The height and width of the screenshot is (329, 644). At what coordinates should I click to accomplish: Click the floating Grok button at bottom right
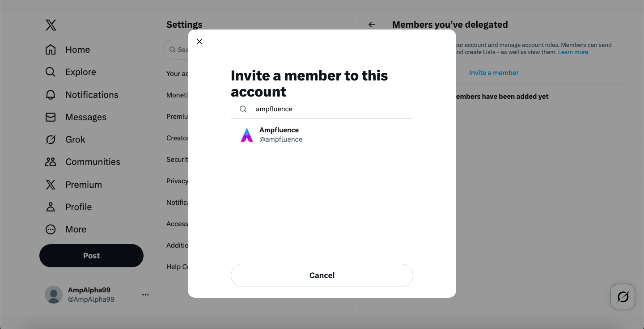pyautogui.click(x=623, y=296)
